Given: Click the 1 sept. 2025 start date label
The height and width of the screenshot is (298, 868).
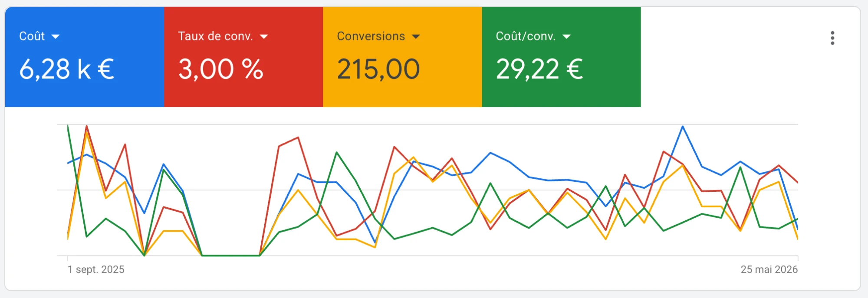Looking at the screenshot, I should [x=96, y=269].
